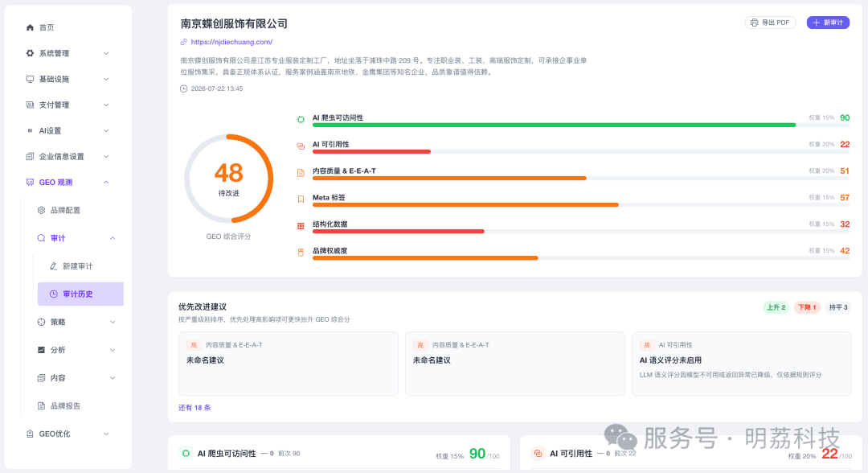Click the 品牌权威度 score 42

point(845,251)
